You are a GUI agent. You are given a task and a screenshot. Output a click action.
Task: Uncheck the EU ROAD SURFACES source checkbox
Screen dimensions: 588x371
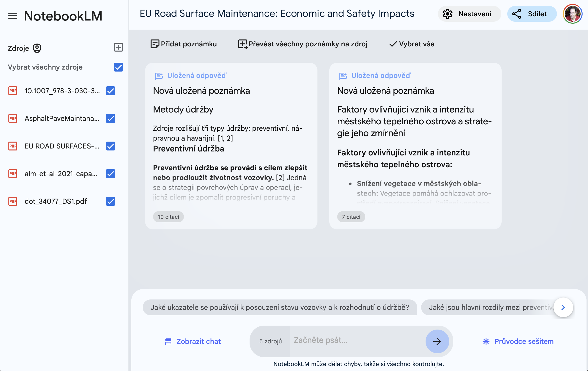click(111, 146)
